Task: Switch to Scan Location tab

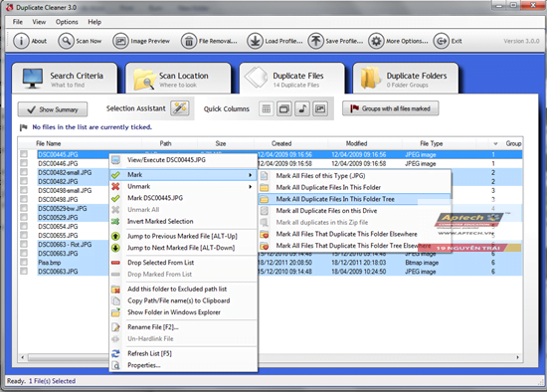Action: (178, 79)
